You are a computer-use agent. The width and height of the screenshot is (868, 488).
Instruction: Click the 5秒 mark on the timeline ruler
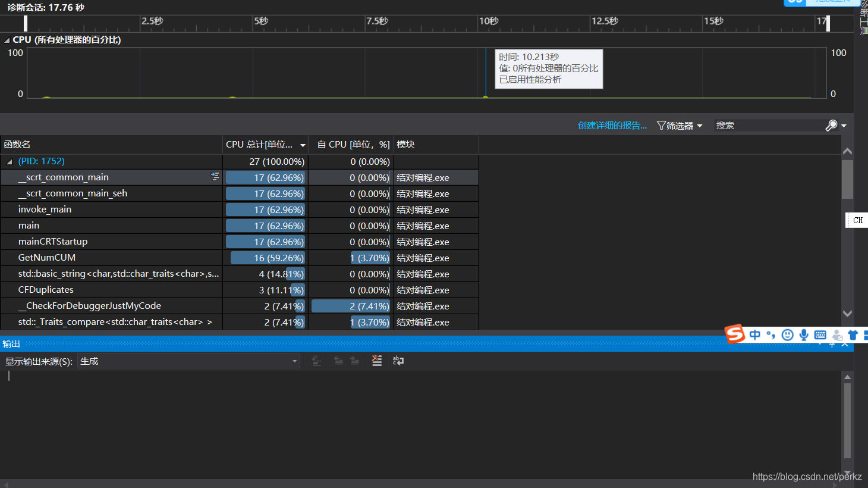tap(261, 21)
